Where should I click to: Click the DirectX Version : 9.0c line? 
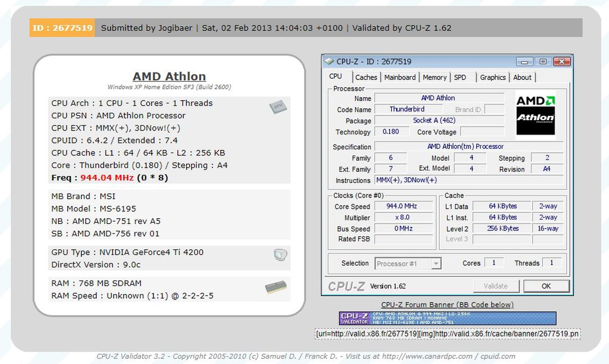[x=96, y=265]
